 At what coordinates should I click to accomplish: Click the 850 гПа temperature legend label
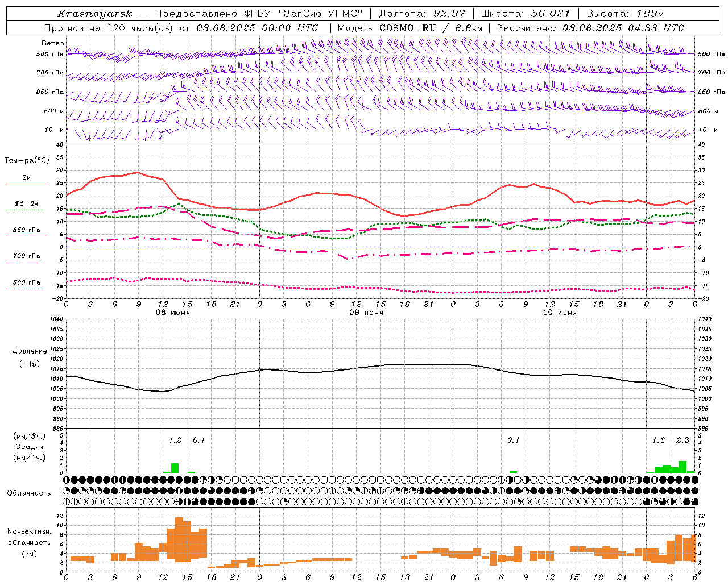[x=27, y=230]
